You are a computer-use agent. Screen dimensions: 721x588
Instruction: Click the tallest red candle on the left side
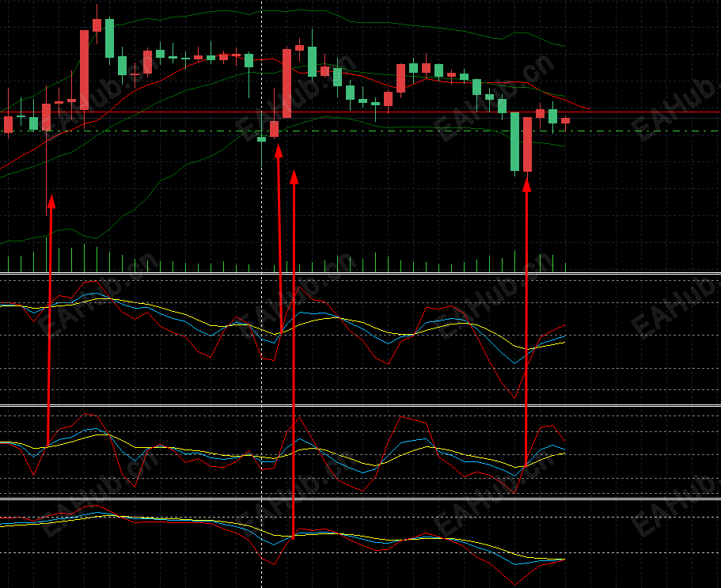click(84, 70)
